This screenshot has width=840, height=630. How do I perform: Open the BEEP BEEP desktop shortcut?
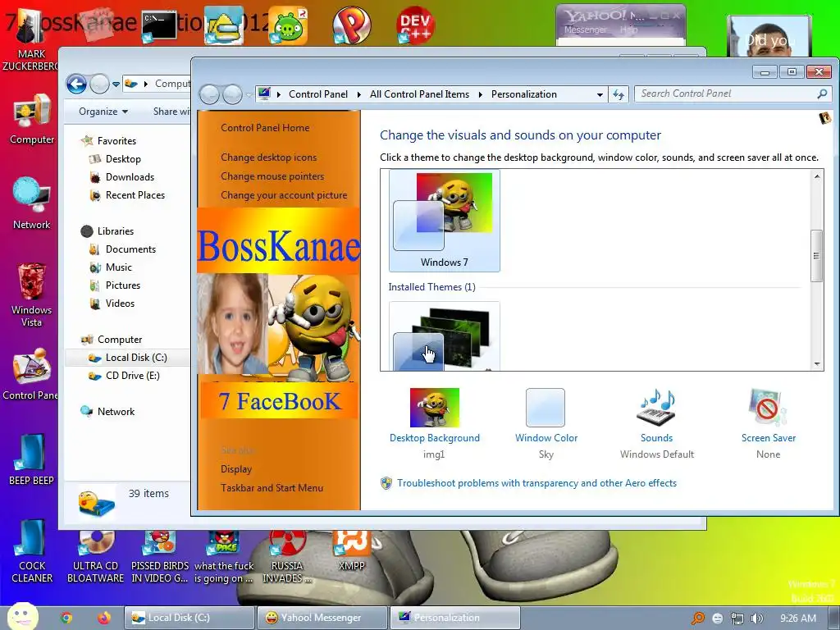click(x=32, y=459)
